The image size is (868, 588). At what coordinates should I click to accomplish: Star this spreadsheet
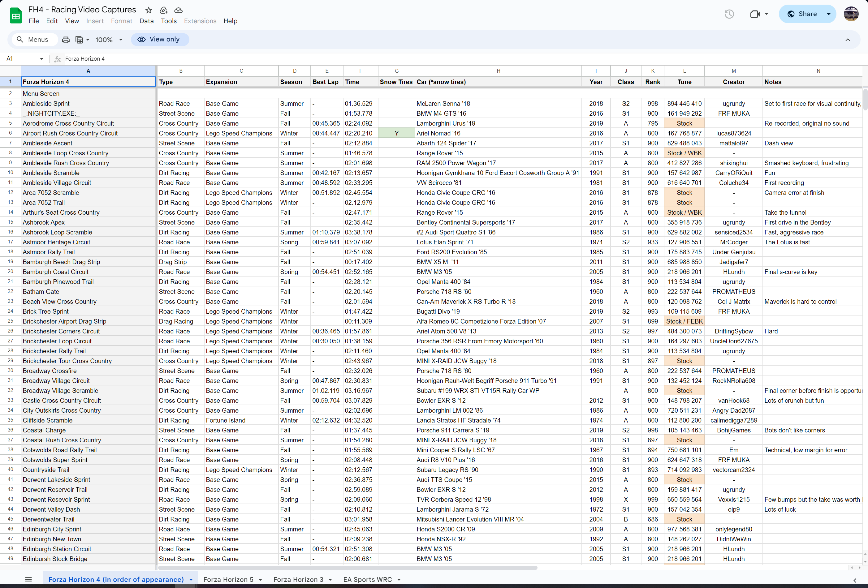tap(149, 10)
